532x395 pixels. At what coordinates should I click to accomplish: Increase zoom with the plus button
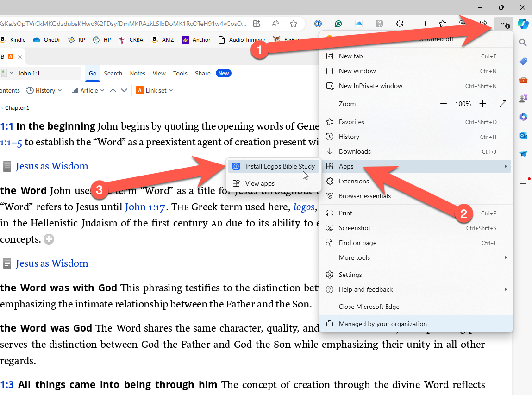coord(482,104)
